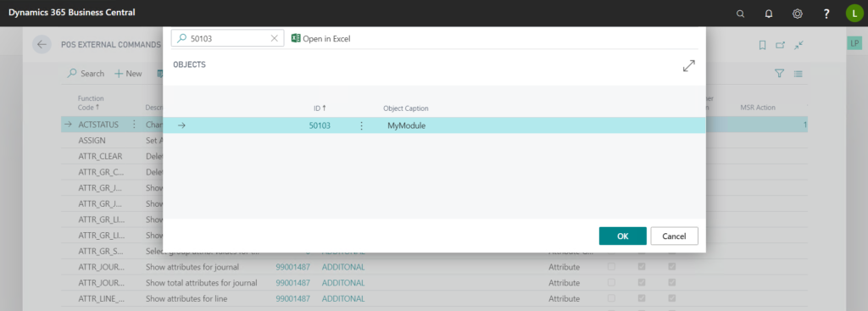Tick the unchecked box in 'Show attributes for journal' row
The width and height of the screenshot is (868, 311).
[611, 267]
